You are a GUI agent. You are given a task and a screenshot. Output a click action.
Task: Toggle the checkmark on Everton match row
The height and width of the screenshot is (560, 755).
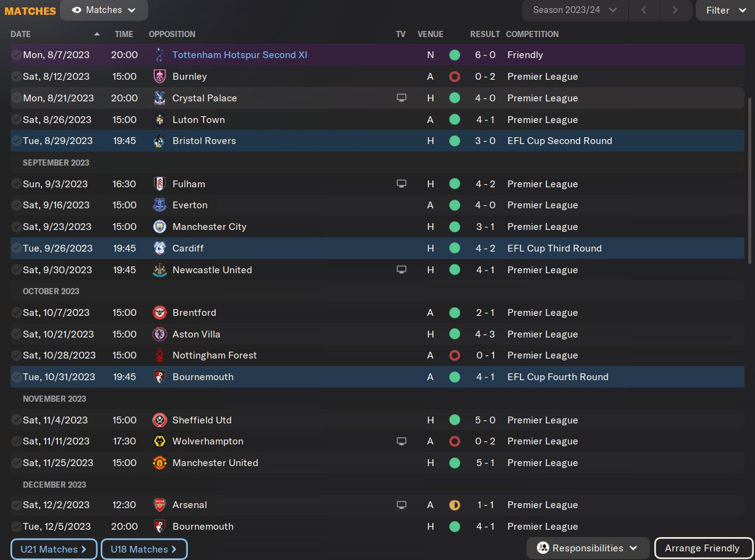(16, 205)
